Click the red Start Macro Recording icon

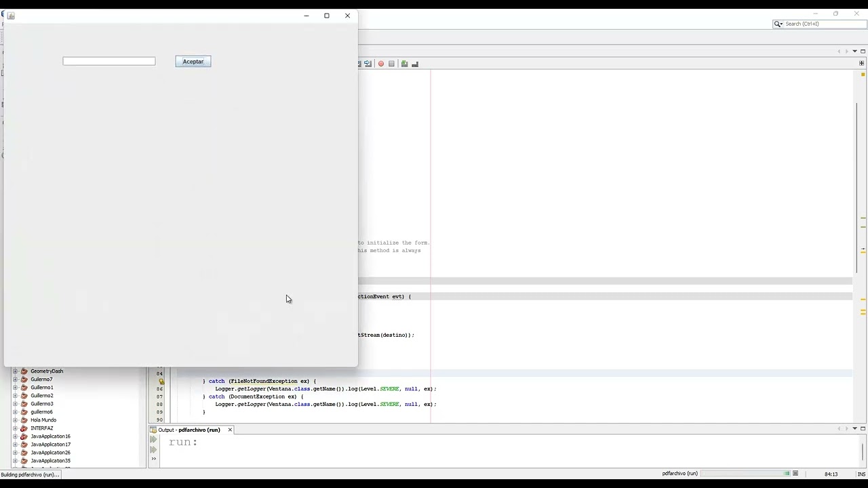click(x=381, y=64)
